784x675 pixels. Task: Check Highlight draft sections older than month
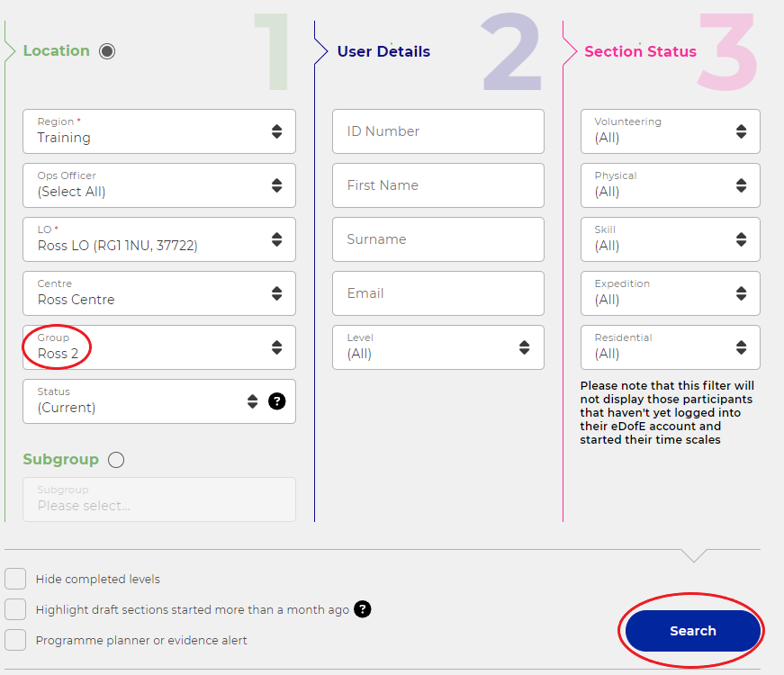(x=15, y=609)
